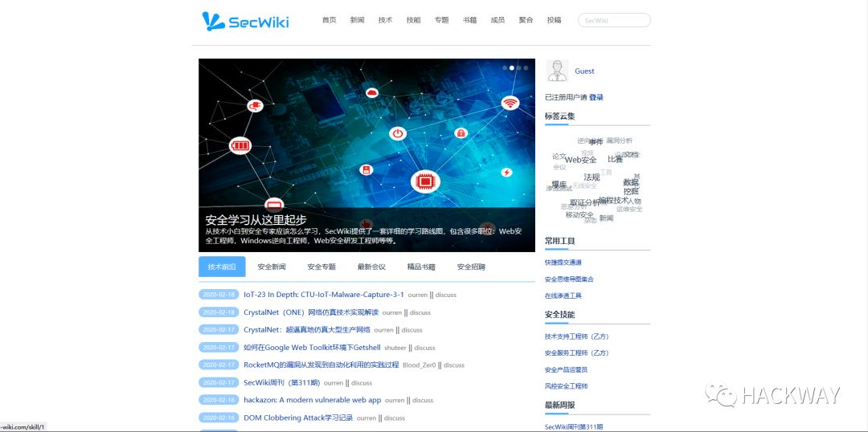This screenshot has height=432, width=868.
Task: Open discuss link for CrystalNet (ONE) article
Action: 420,312
